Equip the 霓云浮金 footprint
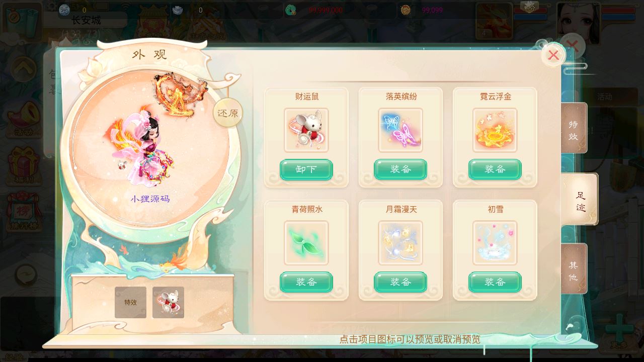The image size is (644, 362). click(x=495, y=169)
